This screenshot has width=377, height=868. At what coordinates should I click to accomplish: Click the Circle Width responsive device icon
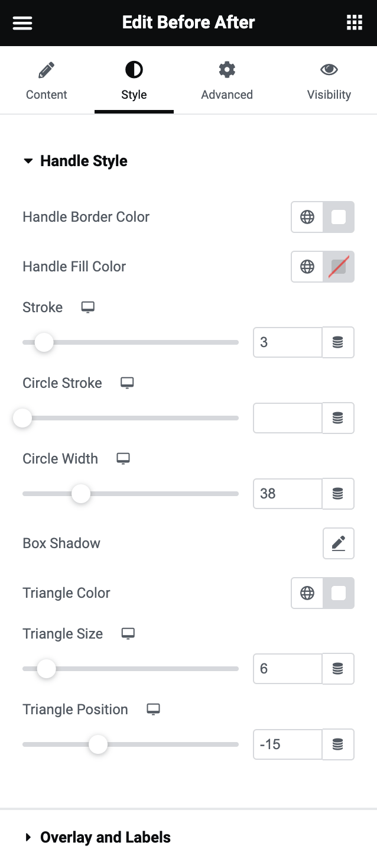click(123, 459)
